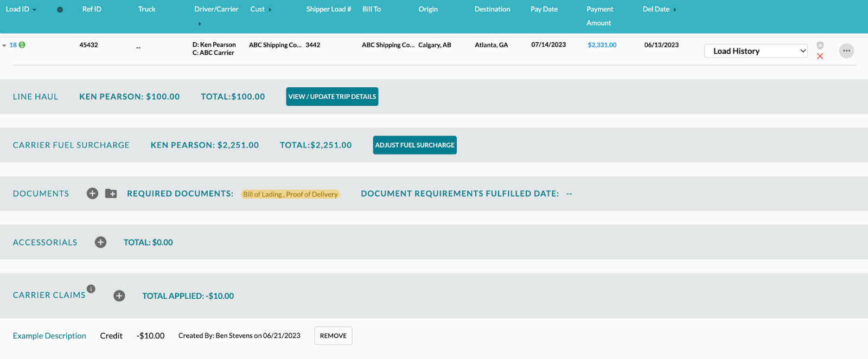Open the Example Description claim link
The image size is (868, 359).
(x=49, y=336)
